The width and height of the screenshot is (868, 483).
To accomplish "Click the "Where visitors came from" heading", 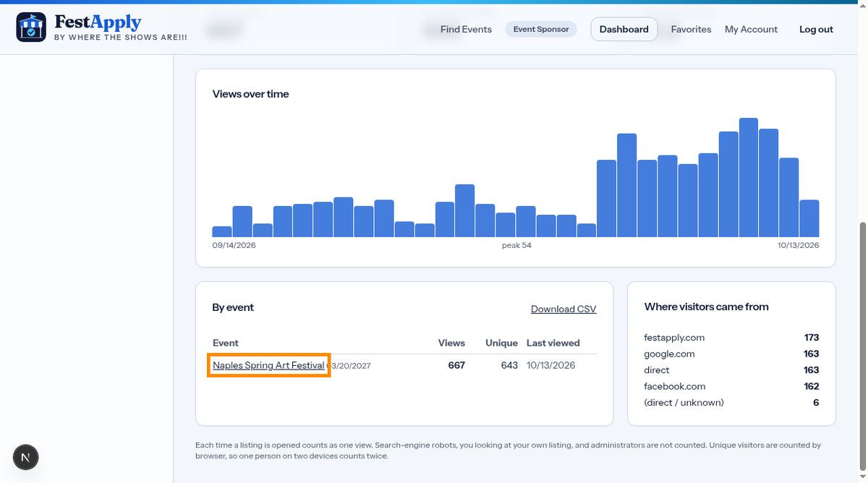I will coord(706,307).
